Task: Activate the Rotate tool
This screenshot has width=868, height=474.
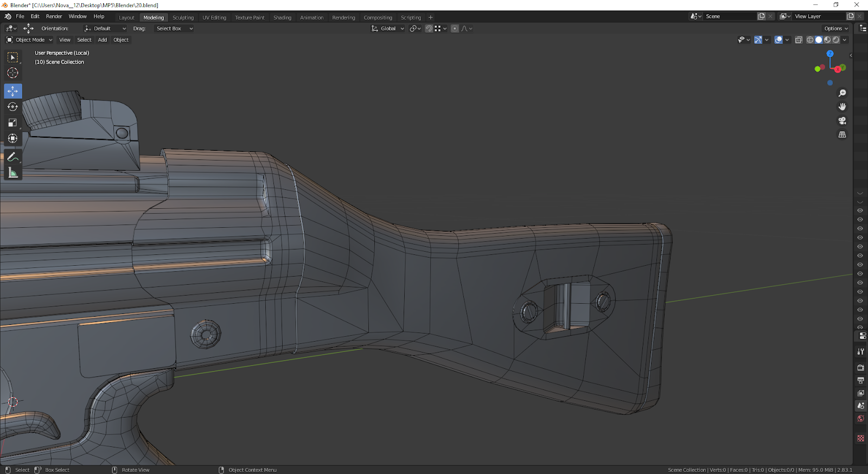Action: point(13,107)
